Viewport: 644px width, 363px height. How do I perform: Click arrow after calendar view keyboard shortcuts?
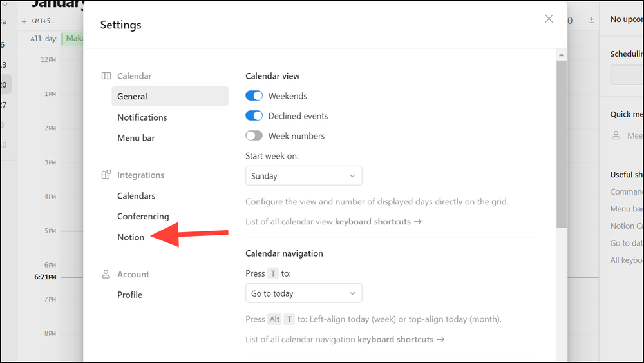click(418, 222)
